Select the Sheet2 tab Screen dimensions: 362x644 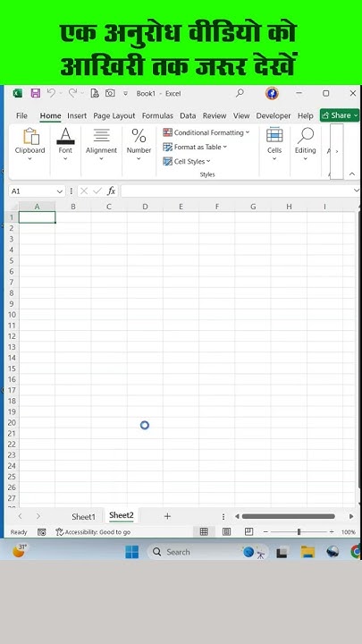coord(122,515)
